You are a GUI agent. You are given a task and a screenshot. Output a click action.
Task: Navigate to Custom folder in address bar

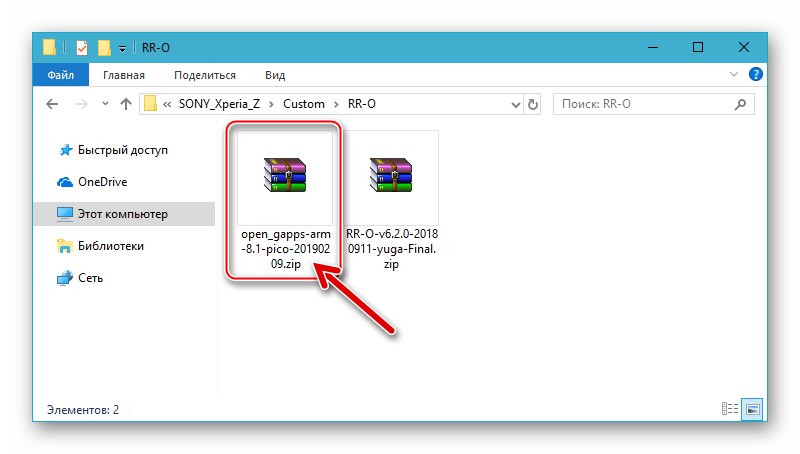[304, 104]
